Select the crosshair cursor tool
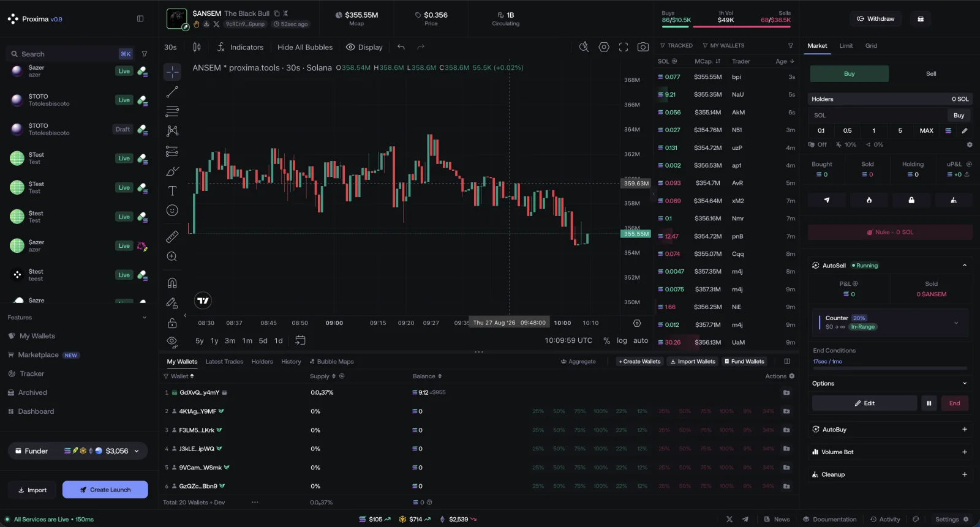Image resolution: width=980 pixels, height=527 pixels. (172, 72)
